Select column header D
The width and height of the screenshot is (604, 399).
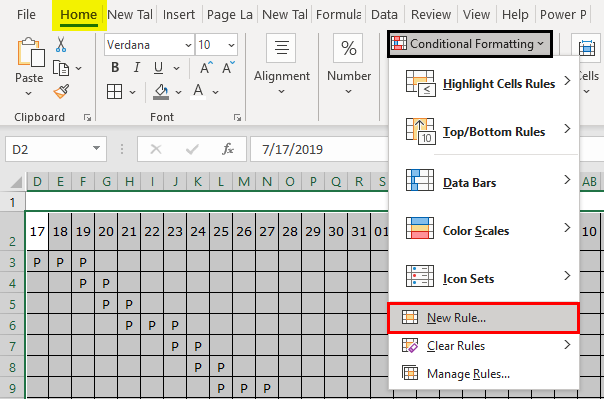37,181
